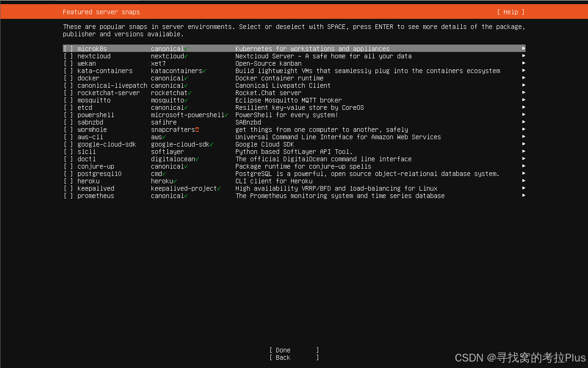The image size is (588, 368).
Task: Click the Back button
Action: pos(294,357)
